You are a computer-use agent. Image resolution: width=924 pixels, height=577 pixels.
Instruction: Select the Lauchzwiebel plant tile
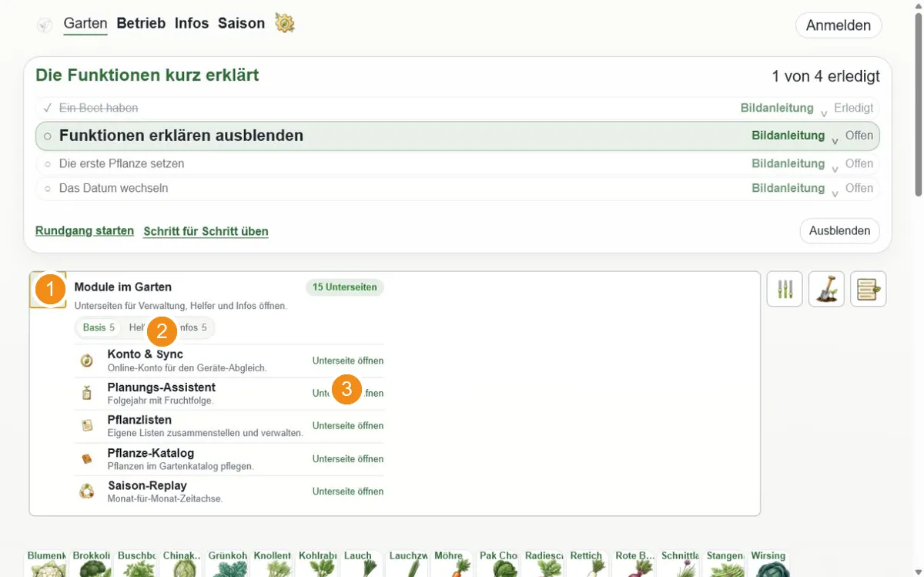tap(408, 564)
